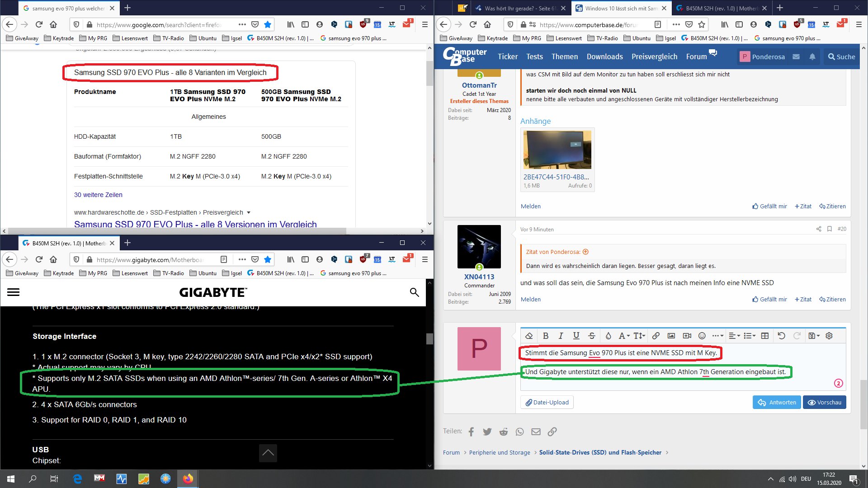Toggle bold formatting in reply editor
The height and width of the screenshot is (488, 868).
(x=546, y=336)
